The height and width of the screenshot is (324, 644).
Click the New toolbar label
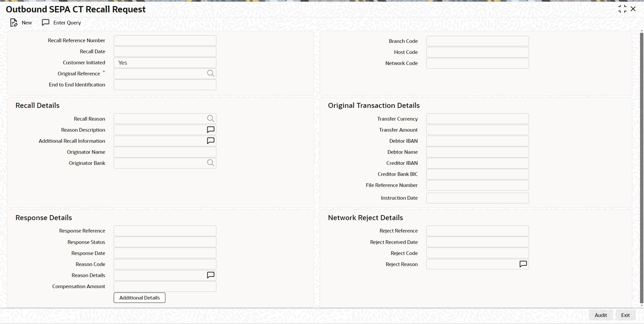pos(27,23)
